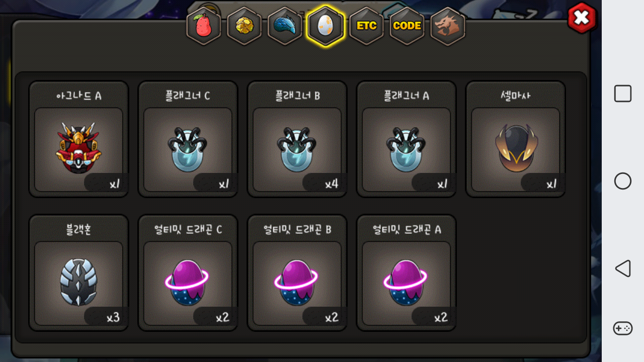Viewport: 644px width, 362px height.
Task: Open the ETC tab
Action: (366, 26)
